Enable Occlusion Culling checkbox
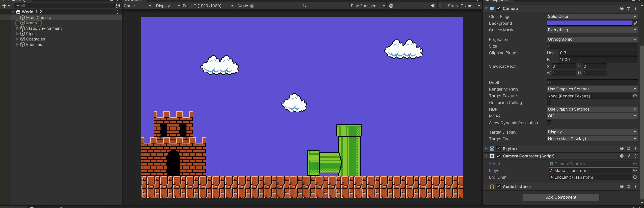The image size is (644, 208). click(x=549, y=102)
